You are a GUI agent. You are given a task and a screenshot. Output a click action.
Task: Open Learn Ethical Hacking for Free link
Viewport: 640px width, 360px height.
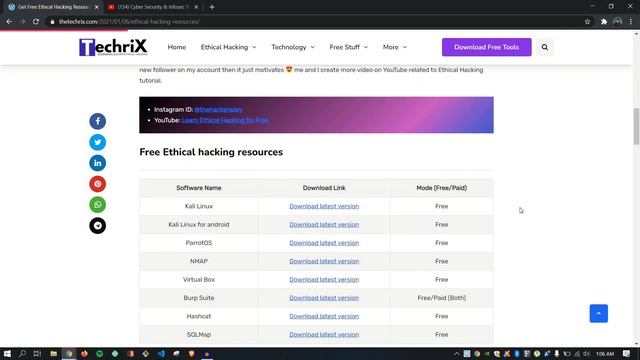(x=225, y=120)
